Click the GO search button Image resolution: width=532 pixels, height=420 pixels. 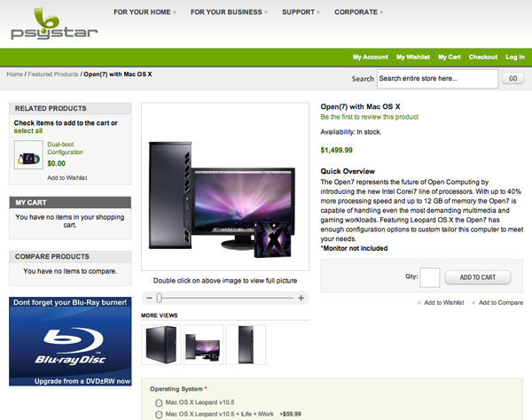click(x=512, y=78)
